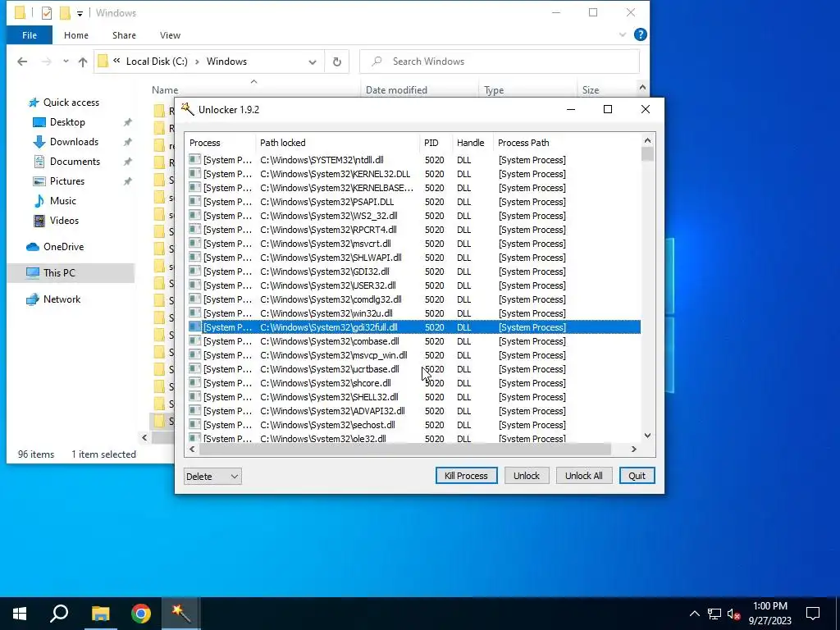Sort by the PID column header

pyautogui.click(x=436, y=143)
